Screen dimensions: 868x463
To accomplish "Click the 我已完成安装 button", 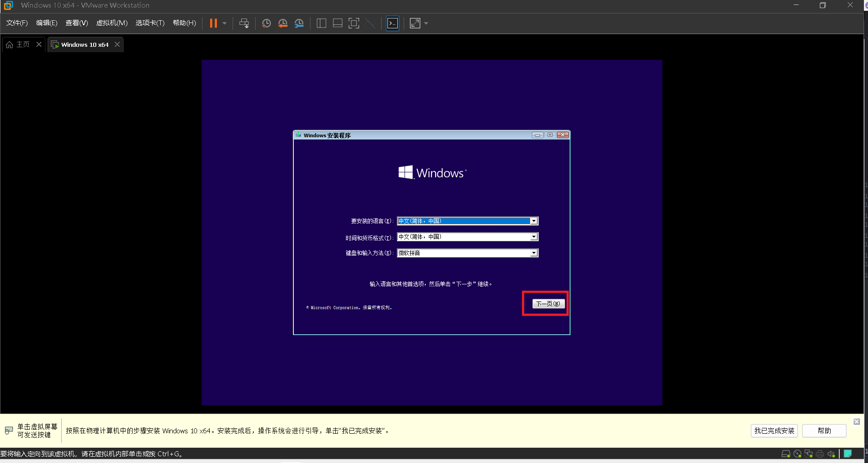I will (x=774, y=431).
